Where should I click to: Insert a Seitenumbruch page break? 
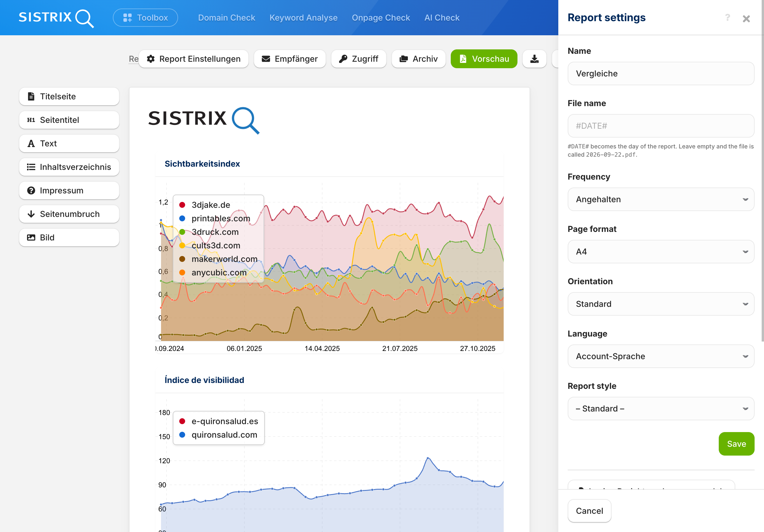[69, 214]
